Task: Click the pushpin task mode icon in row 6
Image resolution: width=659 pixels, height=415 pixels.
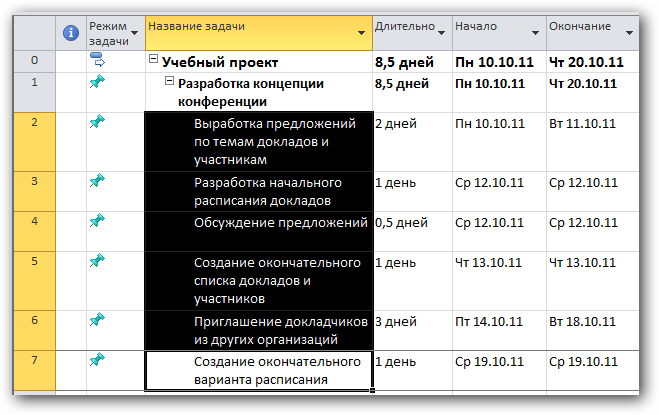Action: coord(97,319)
